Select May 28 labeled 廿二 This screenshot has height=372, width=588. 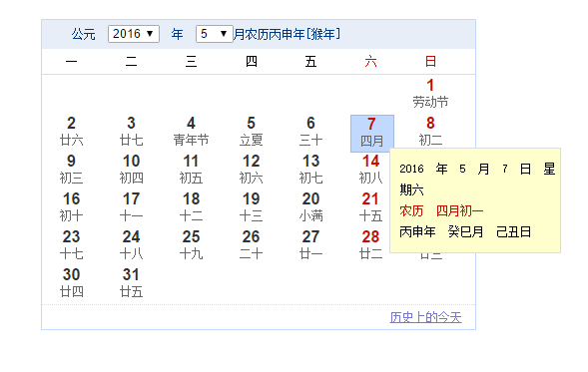coord(370,245)
